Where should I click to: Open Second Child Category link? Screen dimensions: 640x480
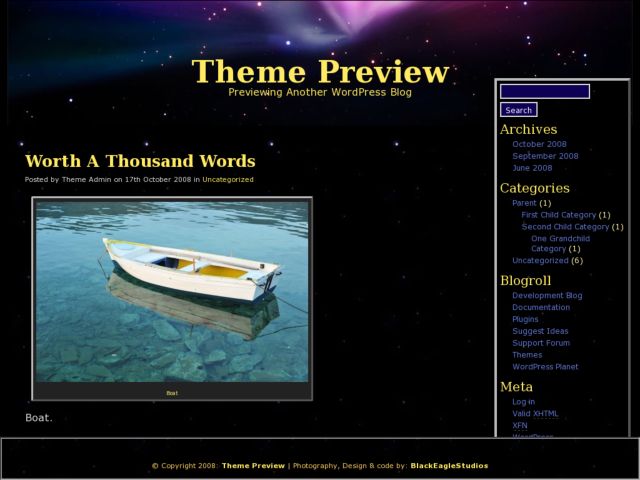(x=565, y=227)
